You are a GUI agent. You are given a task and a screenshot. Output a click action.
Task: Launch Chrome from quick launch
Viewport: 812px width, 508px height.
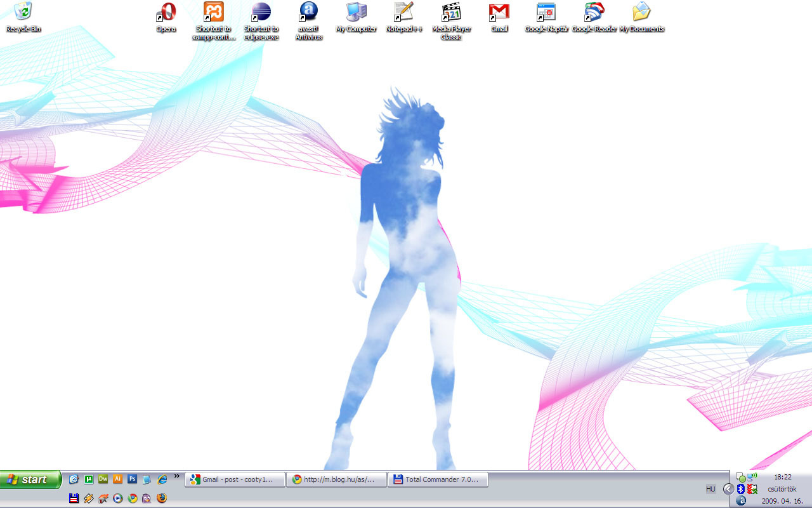pos(133,498)
